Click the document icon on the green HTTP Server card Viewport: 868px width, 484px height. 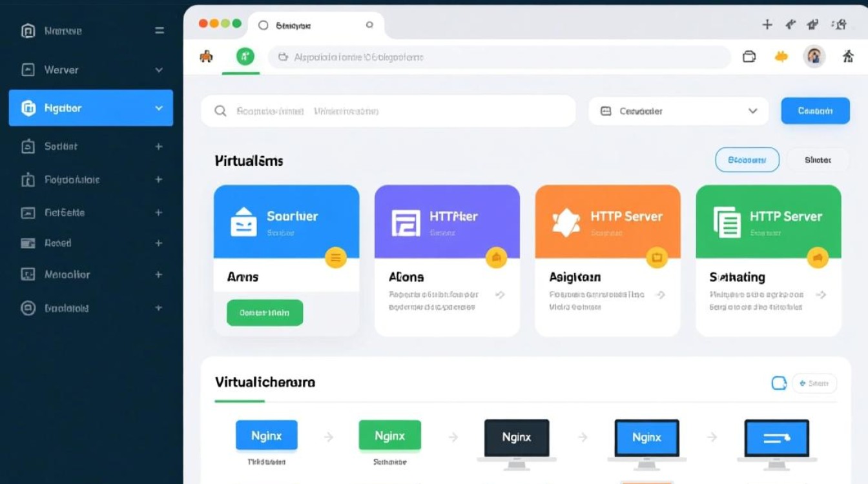[727, 221]
